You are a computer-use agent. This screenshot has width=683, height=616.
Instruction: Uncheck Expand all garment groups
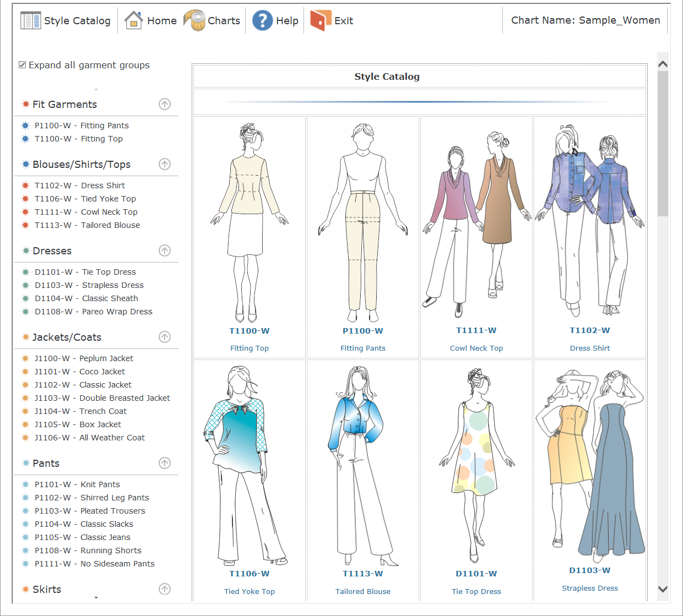pos(23,65)
